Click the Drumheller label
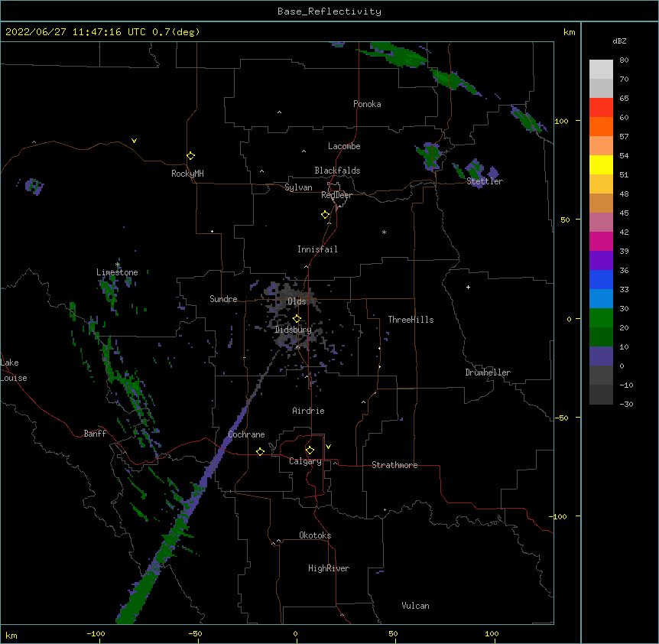Screen dimensions: 659x644 (x=488, y=372)
